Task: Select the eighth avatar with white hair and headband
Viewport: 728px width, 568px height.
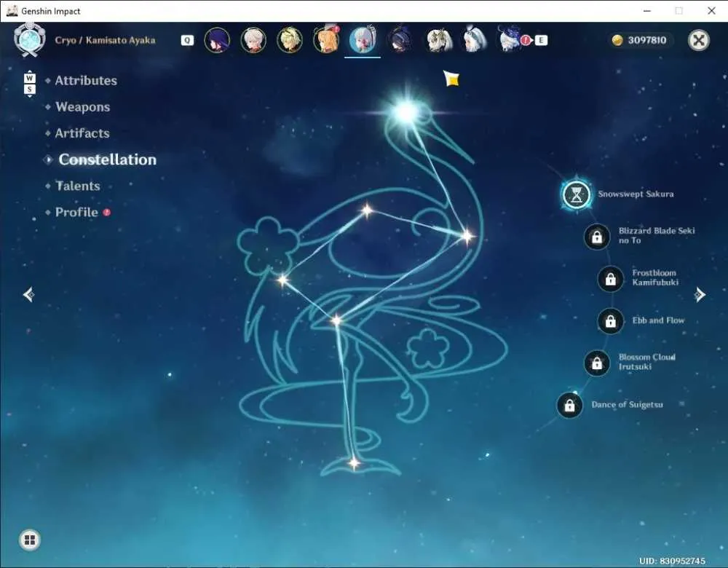Action: click(x=474, y=40)
